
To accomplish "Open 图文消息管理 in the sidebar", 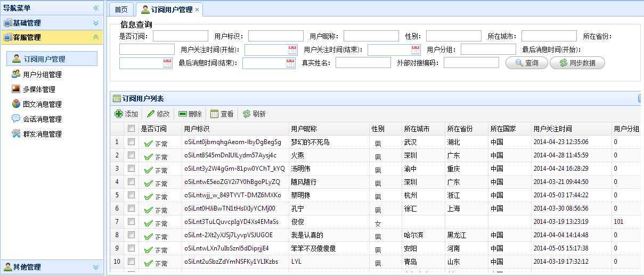I will 42,104.
